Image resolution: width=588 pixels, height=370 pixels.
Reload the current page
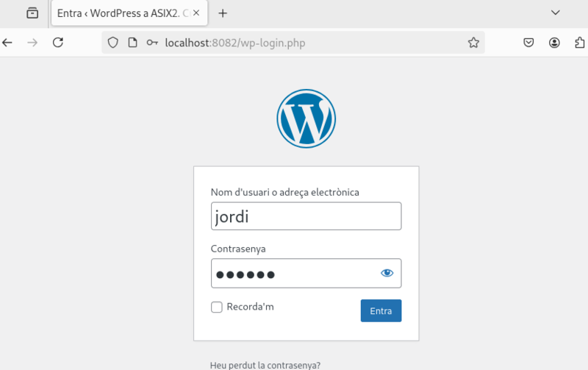58,43
